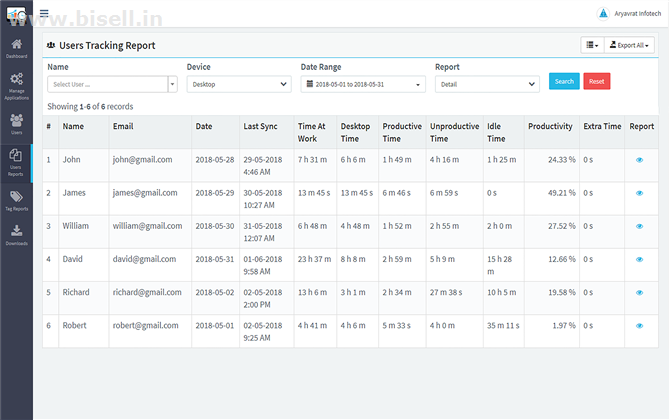Click the name William in row 3

click(76, 226)
